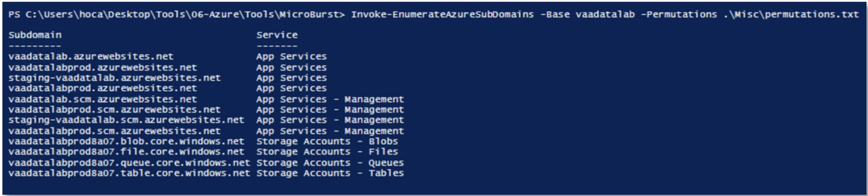Click the vaadatalabprod8a07 table storage subdomain
Image resolution: width=868 pixels, height=196 pixels.
coord(129,173)
